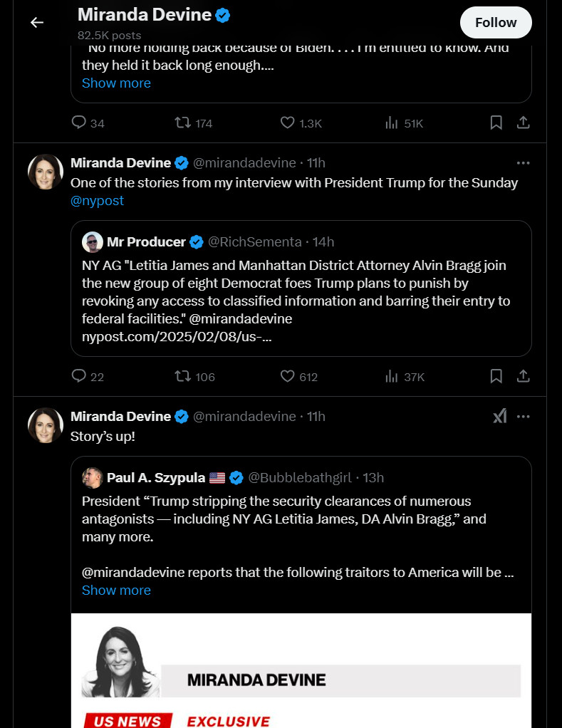Viewport: 562px width, 728px height.
Task: Like the top post with 1.3K likes
Action: tap(288, 123)
